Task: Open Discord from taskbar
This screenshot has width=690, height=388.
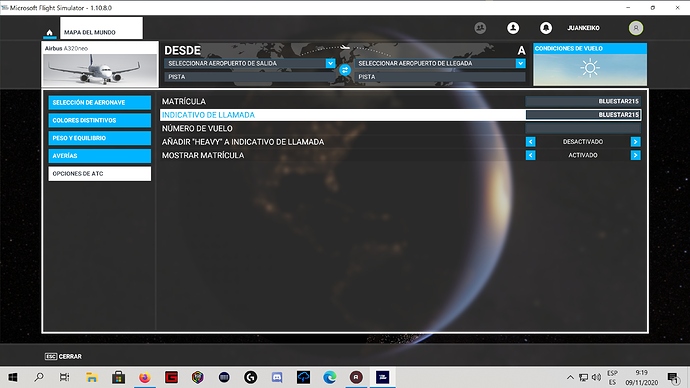Action: [277, 377]
